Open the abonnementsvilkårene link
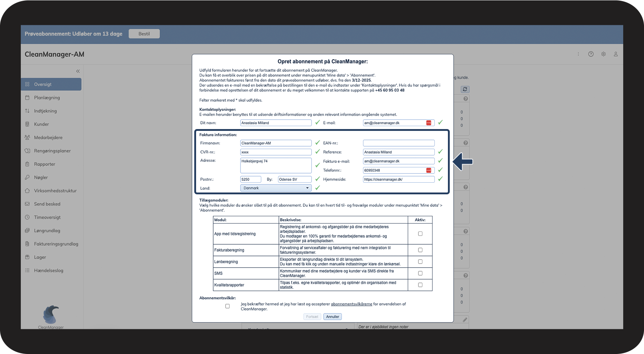 (351, 304)
